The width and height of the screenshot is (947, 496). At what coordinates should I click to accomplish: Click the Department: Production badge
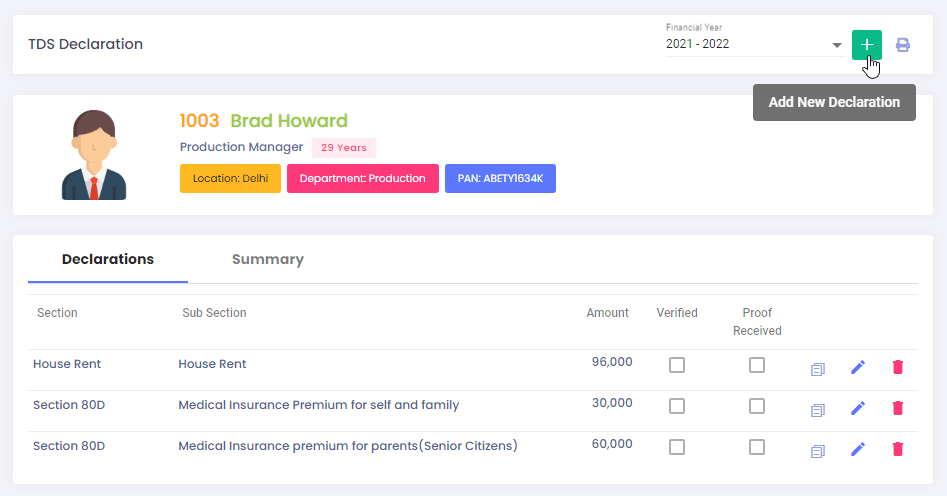362,179
